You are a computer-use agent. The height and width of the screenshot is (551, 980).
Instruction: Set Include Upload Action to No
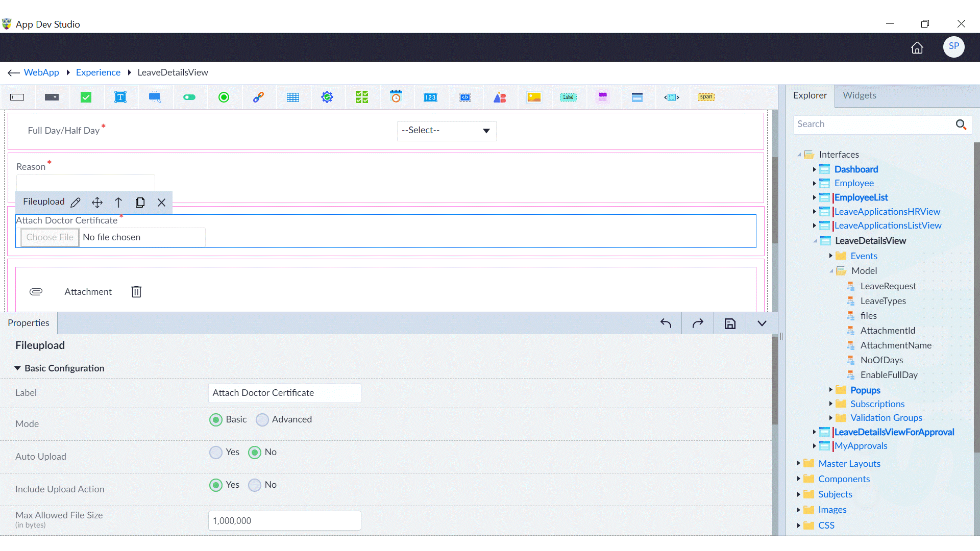click(x=255, y=485)
